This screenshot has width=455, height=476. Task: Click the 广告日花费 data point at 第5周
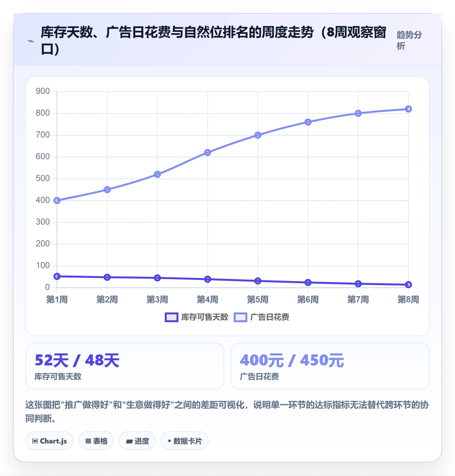coord(258,135)
